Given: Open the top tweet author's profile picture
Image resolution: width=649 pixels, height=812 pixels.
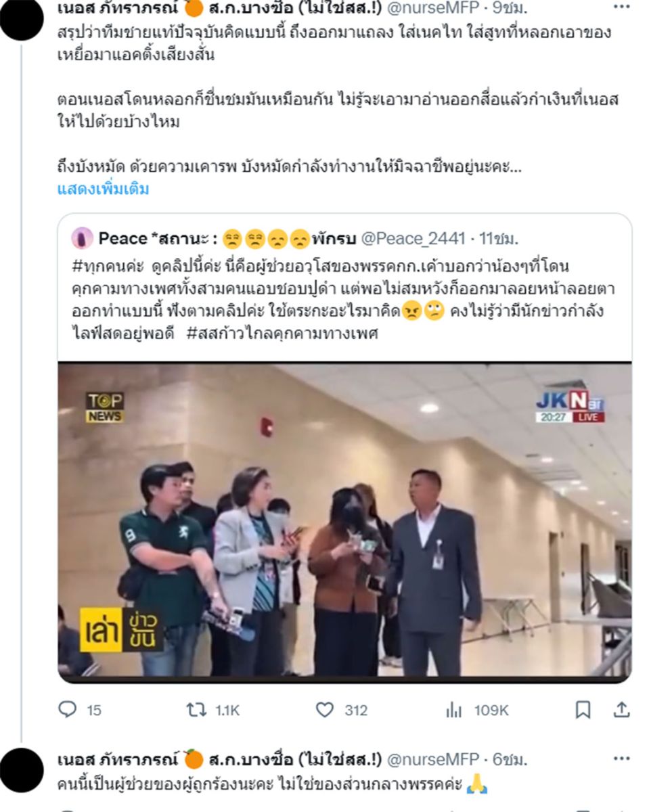Looking at the screenshot, I should [22, 16].
